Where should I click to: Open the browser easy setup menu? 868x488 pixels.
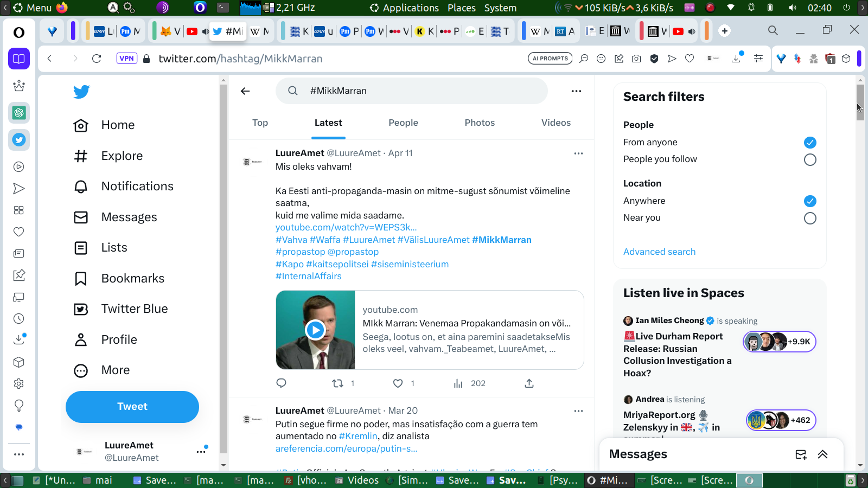point(758,59)
